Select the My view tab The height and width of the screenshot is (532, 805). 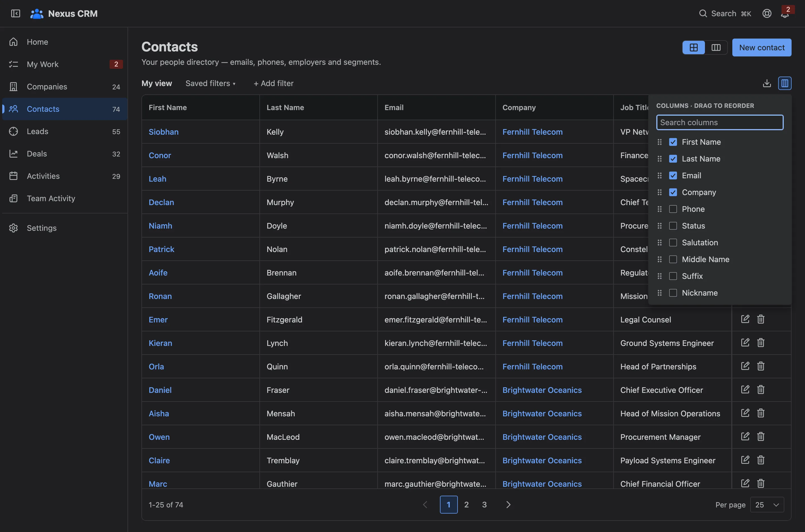click(x=157, y=83)
